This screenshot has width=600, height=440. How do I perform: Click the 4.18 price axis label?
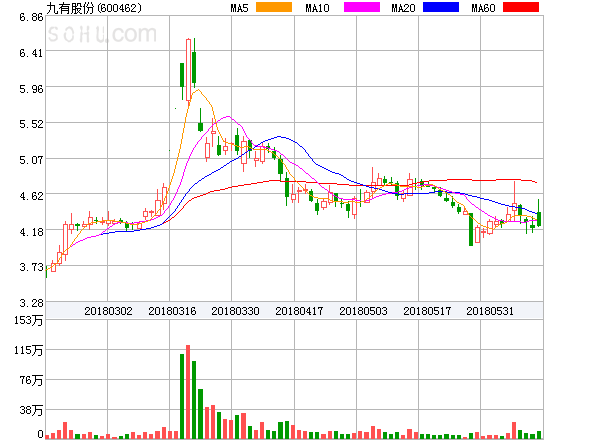(x=31, y=232)
